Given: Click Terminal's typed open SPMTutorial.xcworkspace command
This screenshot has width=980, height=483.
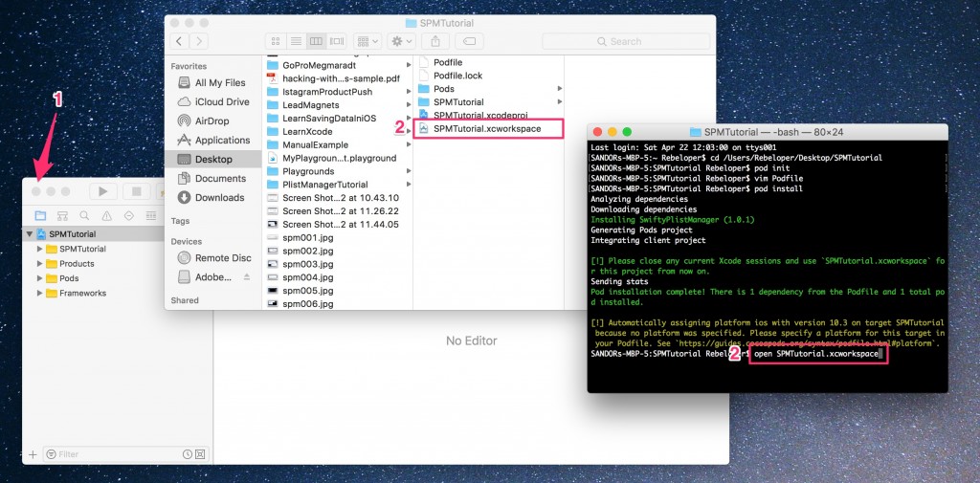Looking at the screenshot, I should [815, 354].
